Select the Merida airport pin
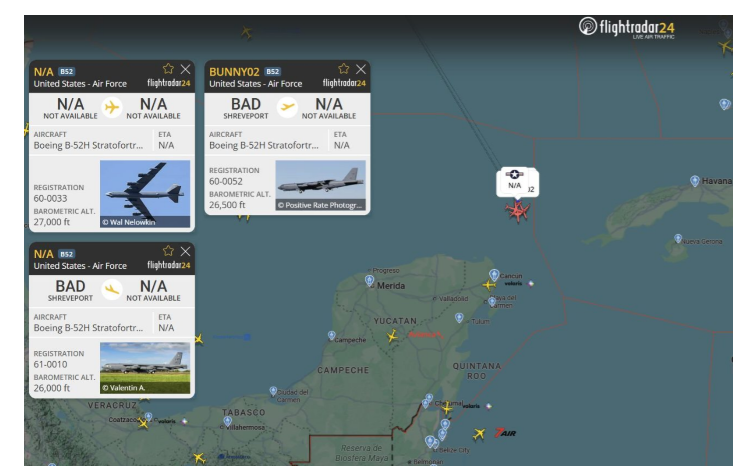 [369, 280]
